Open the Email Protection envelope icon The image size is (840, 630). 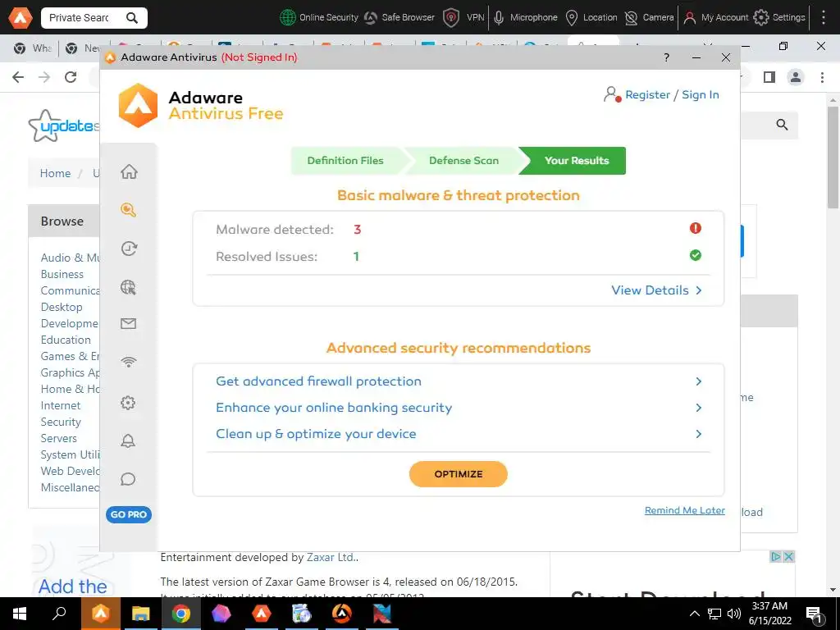click(x=129, y=323)
